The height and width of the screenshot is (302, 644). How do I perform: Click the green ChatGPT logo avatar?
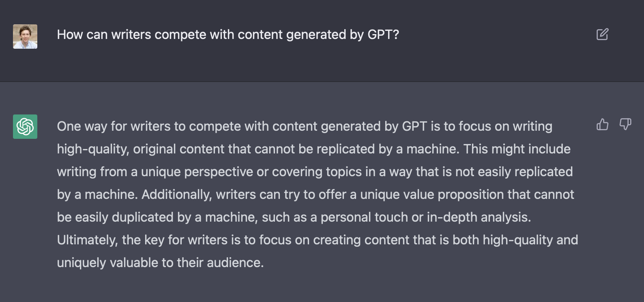[x=25, y=127]
